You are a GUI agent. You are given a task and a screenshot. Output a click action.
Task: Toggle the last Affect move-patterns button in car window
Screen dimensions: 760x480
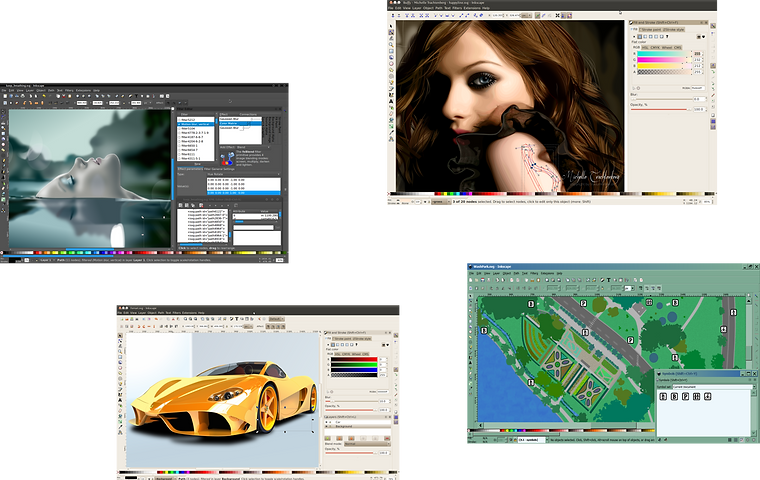283,327
